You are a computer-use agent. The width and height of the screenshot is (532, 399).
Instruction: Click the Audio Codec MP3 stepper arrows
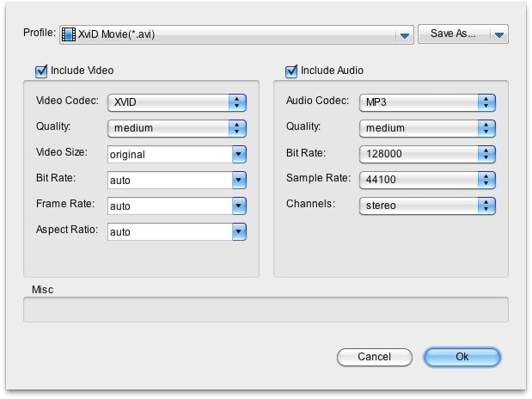point(486,102)
